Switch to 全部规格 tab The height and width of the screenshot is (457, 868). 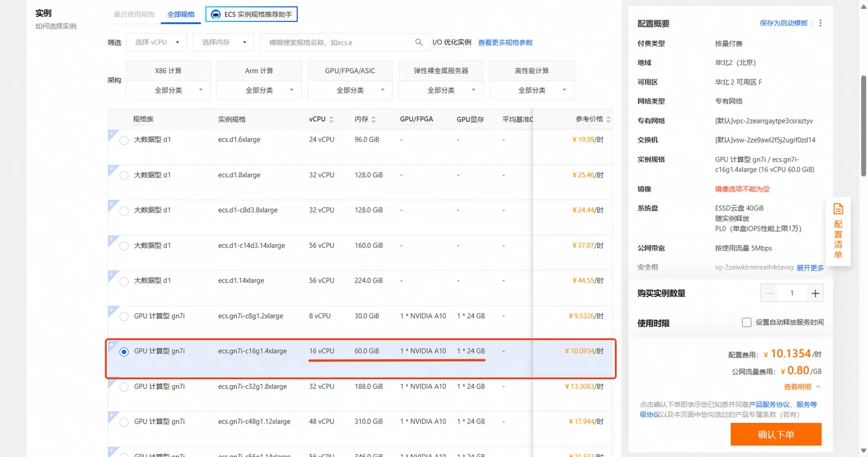pyautogui.click(x=181, y=14)
